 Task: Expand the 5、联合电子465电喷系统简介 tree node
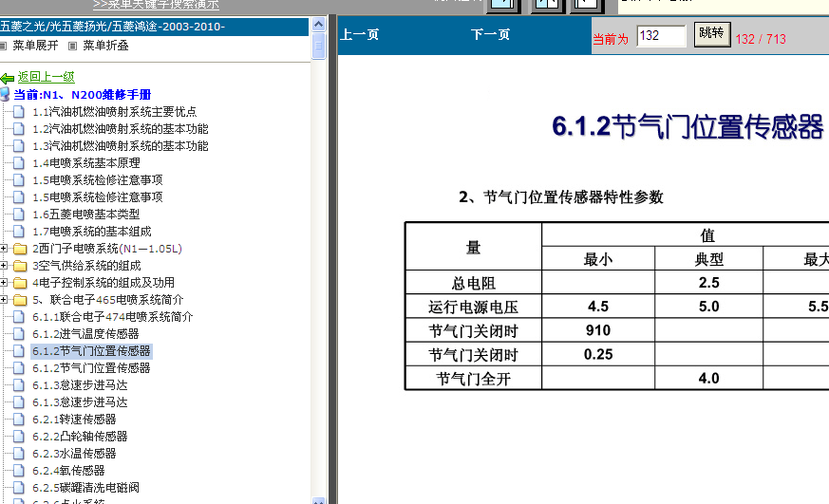pyautogui.click(x=4, y=300)
